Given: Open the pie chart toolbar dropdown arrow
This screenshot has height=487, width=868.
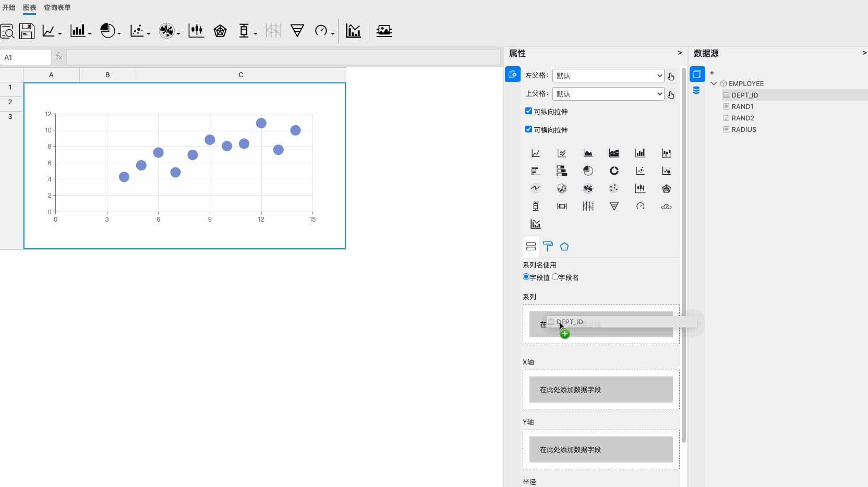Looking at the screenshot, I should tap(119, 33).
